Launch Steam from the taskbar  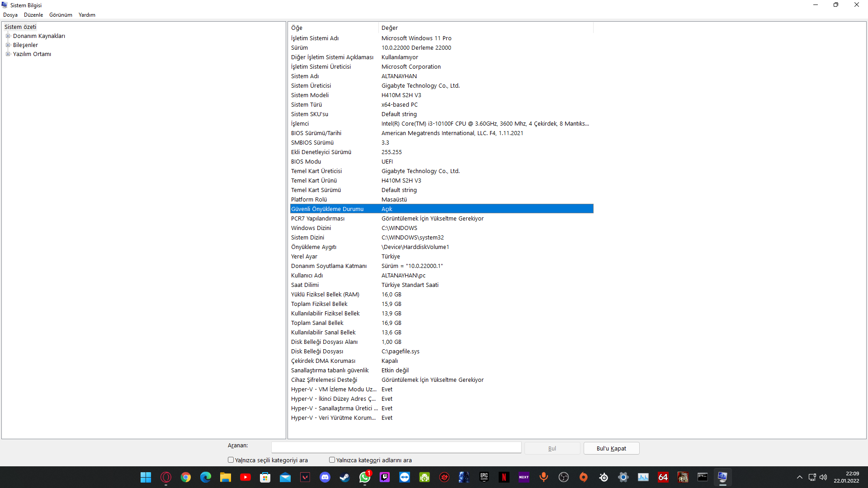tap(345, 477)
